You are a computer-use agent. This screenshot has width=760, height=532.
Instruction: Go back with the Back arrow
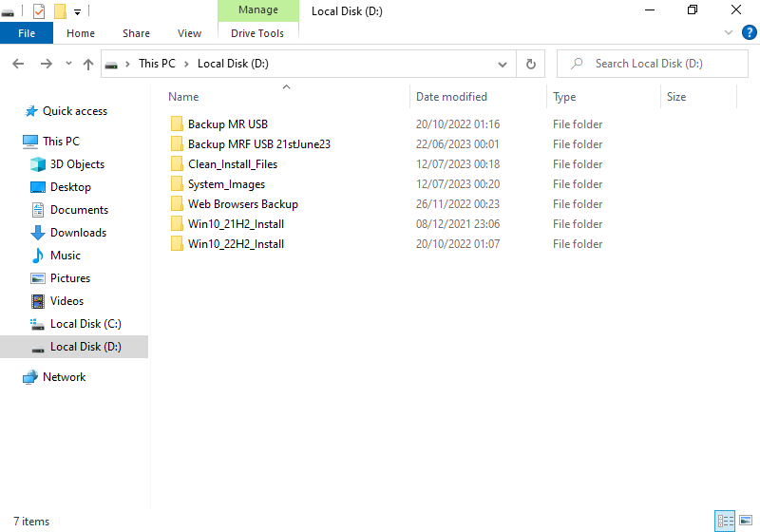[18, 64]
